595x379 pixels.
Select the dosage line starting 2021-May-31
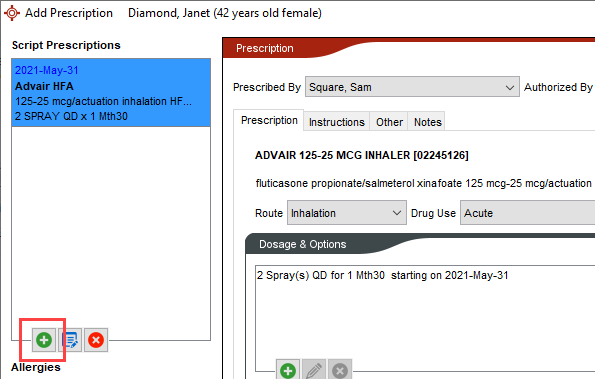click(382, 275)
